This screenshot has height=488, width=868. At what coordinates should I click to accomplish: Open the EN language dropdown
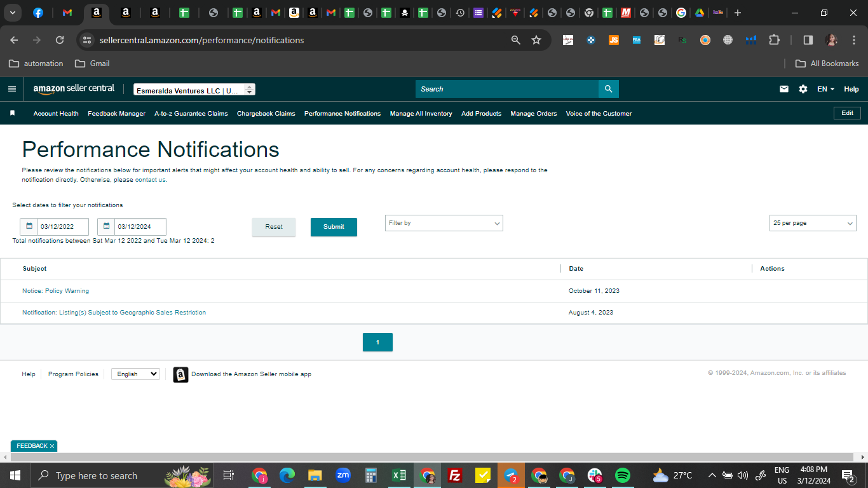click(826, 89)
